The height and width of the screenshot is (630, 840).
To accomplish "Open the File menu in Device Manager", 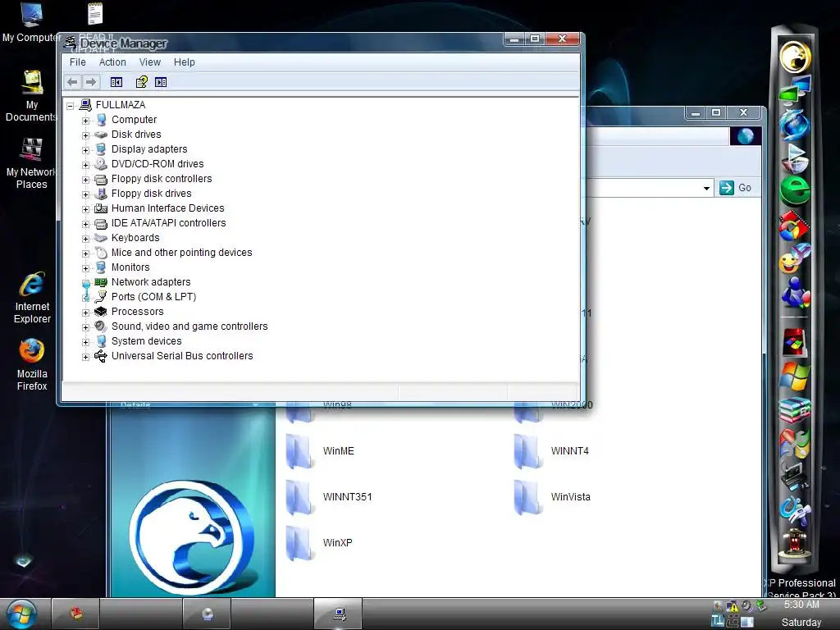I will click(78, 62).
